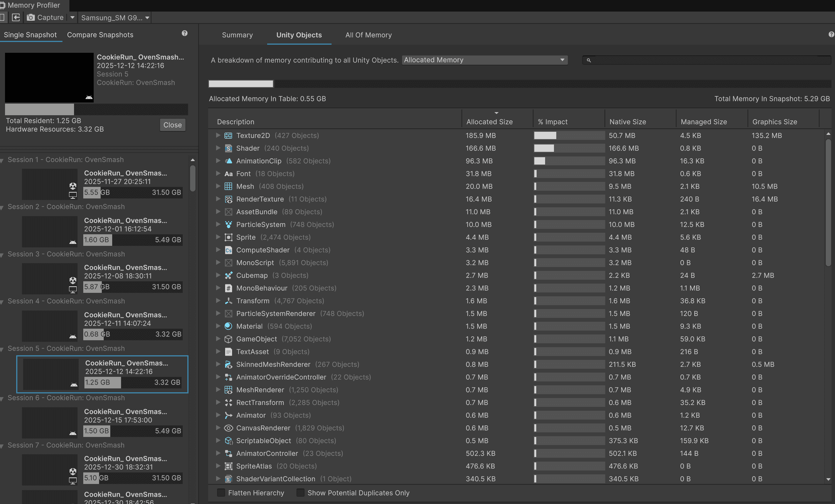The height and width of the screenshot is (504, 835).
Task: Click the MonoBehaviour type icon
Action: click(228, 288)
